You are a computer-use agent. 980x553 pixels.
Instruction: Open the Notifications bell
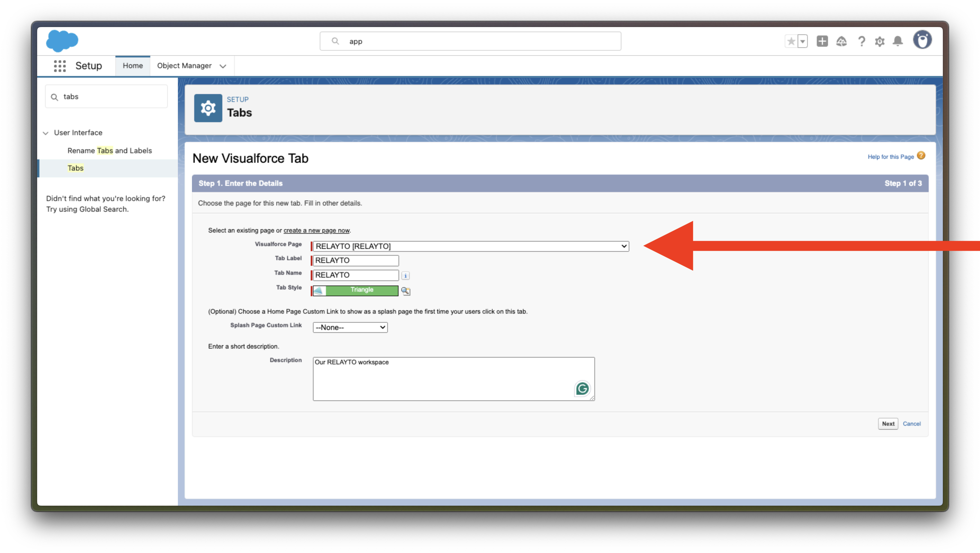coord(898,41)
